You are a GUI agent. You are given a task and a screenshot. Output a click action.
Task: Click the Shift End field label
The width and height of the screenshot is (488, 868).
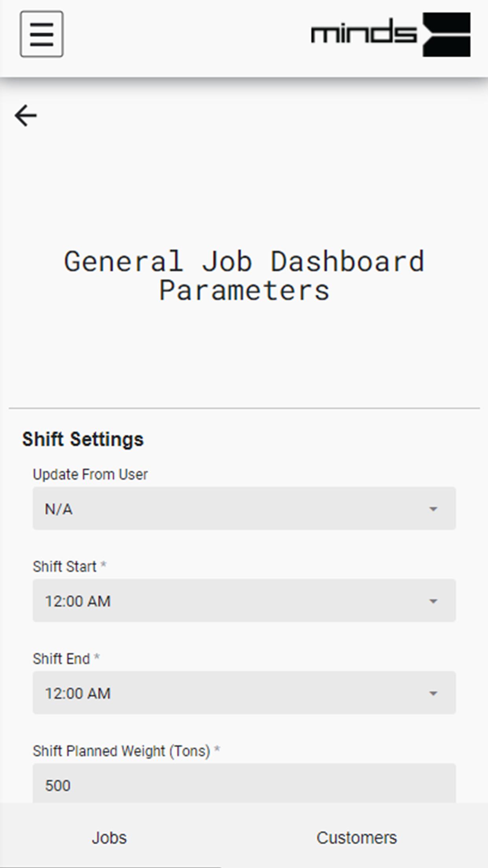(61, 659)
